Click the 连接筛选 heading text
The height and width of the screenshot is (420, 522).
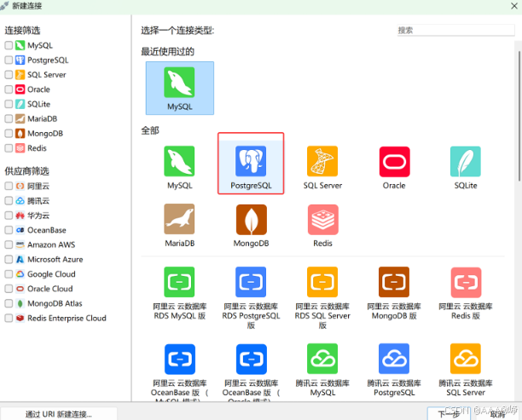pyautogui.click(x=22, y=31)
